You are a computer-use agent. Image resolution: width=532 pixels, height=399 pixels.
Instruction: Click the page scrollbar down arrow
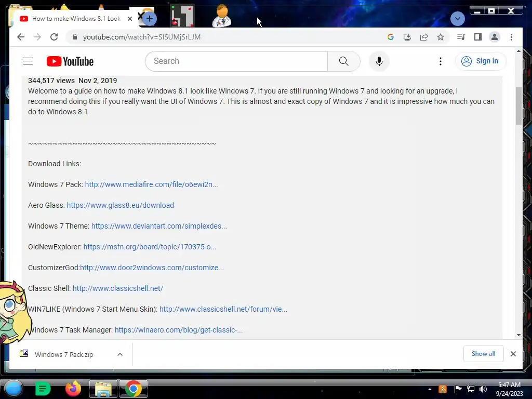coord(518,335)
